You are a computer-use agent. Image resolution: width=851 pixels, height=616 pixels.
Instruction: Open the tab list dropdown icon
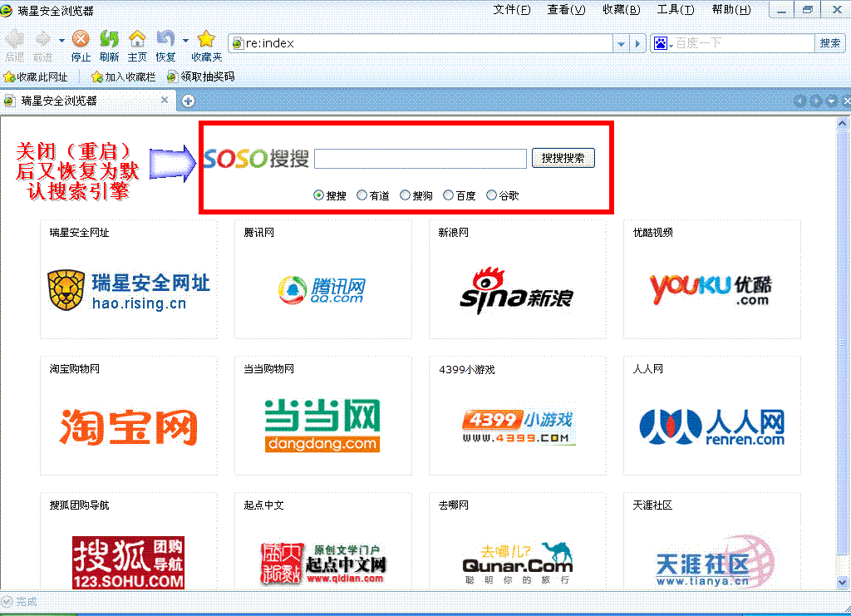[x=831, y=101]
